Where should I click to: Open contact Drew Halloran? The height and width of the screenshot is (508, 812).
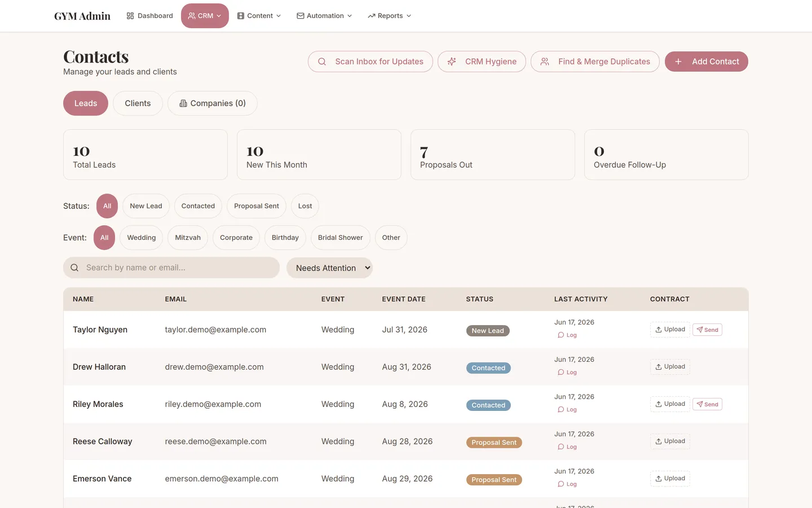click(x=99, y=367)
